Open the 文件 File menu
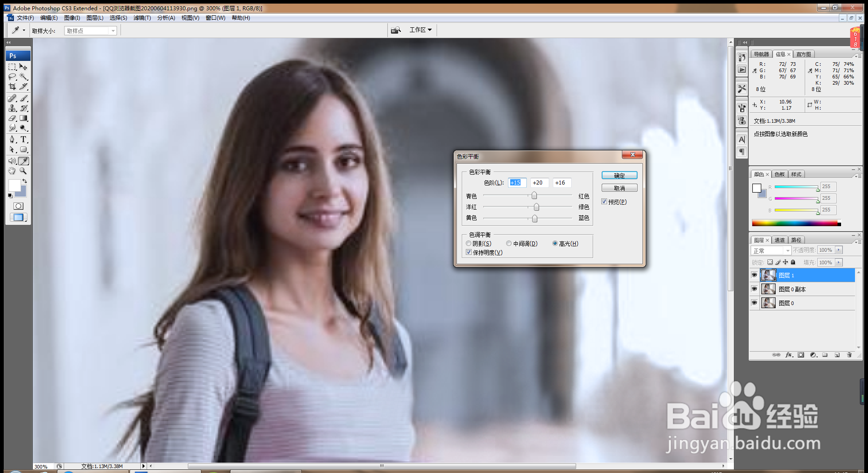This screenshot has height=473, width=868. [x=25, y=18]
